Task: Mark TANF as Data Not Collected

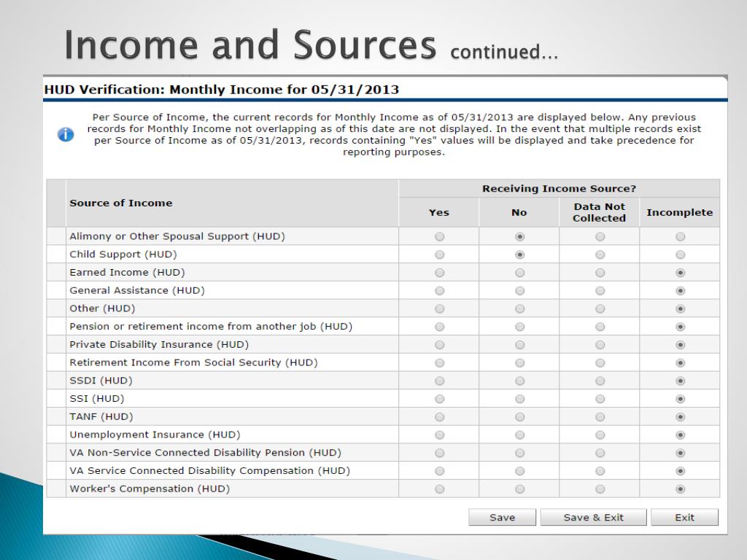Action: [600, 417]
